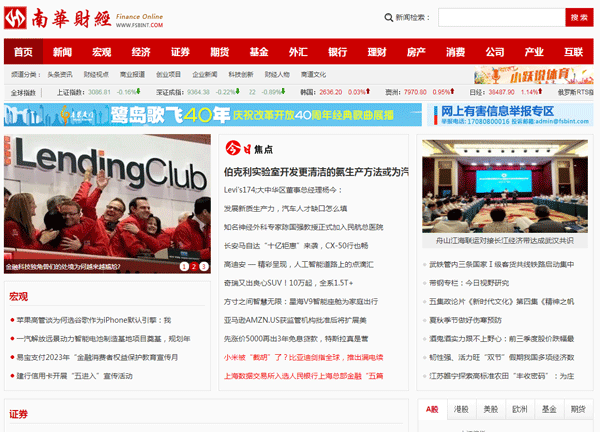Open article 建行信用卡开展“五进入”宣传活动
This screenshot has height=432, width=600.
[74, 376]
